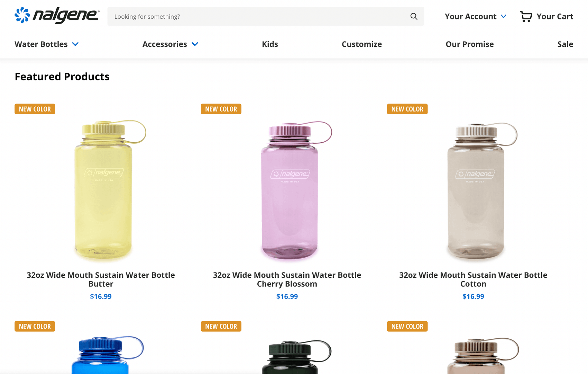588x374 pixels.
Task: Navigate to the Customize section
Action: (x=362, y=44)
